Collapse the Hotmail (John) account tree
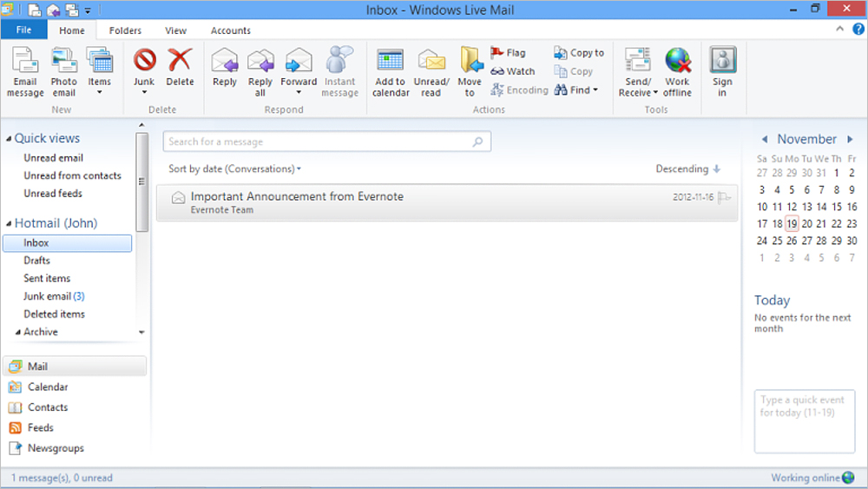This screenshot has height=489, width=868. pos(9,224)
